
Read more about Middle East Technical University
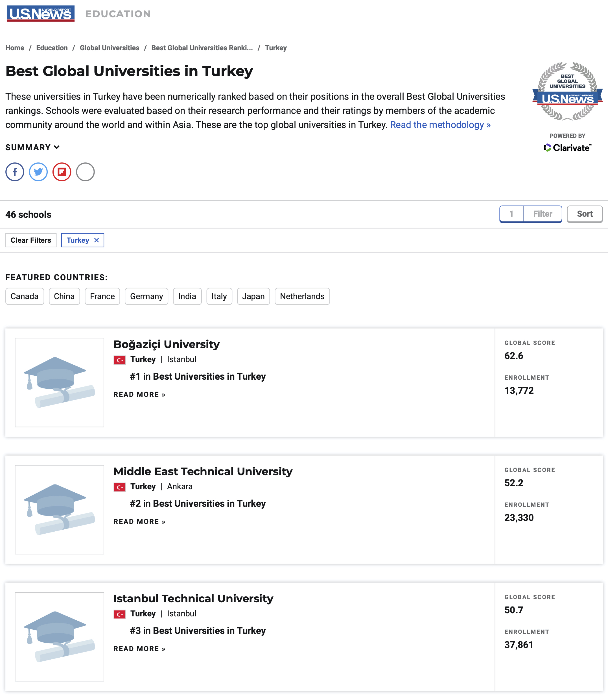point(139,521)
